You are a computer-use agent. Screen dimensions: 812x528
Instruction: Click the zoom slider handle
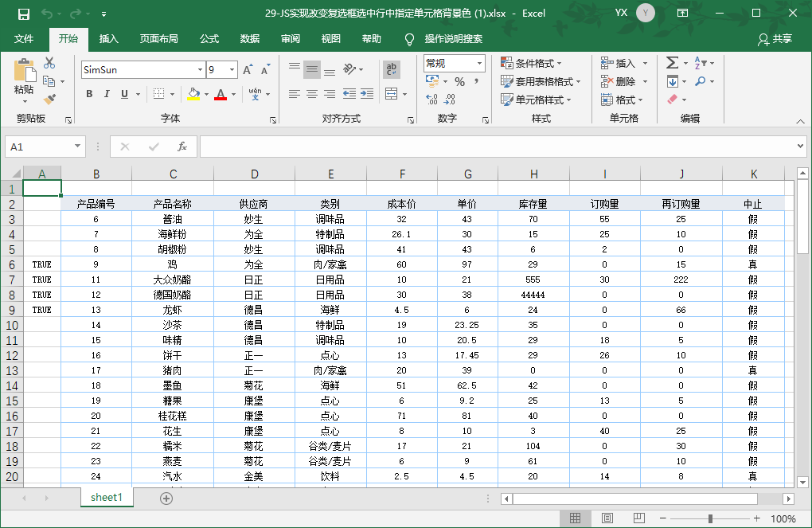tap(710, 518)
